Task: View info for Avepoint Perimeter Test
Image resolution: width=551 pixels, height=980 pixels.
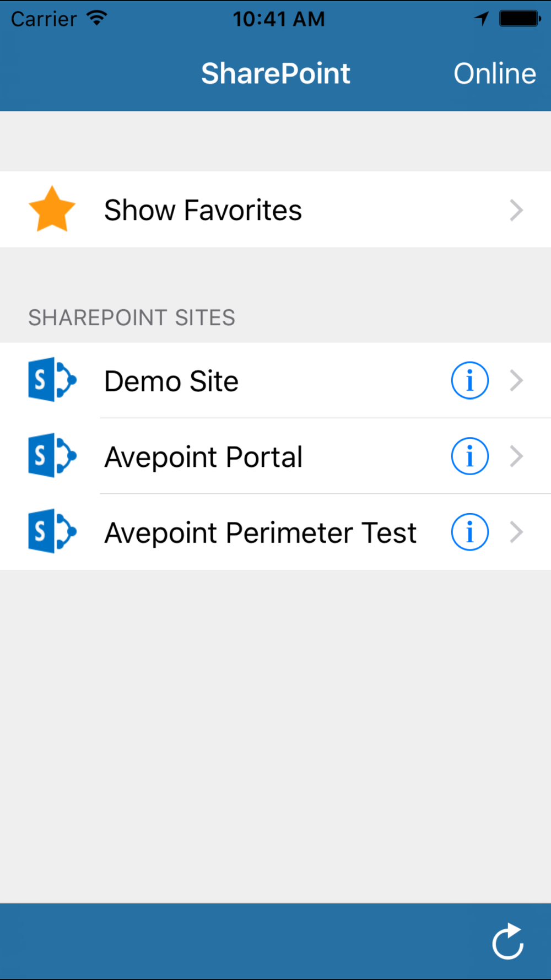Action: [469, 532]
